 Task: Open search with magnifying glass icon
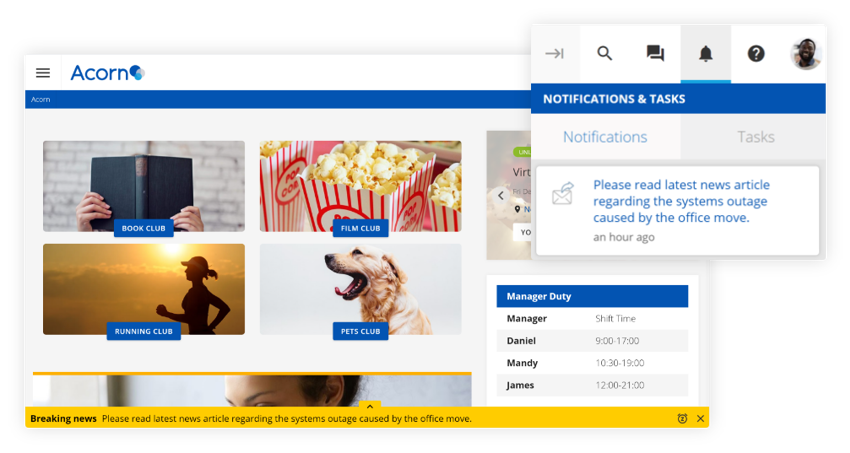(x=605, y=54)
